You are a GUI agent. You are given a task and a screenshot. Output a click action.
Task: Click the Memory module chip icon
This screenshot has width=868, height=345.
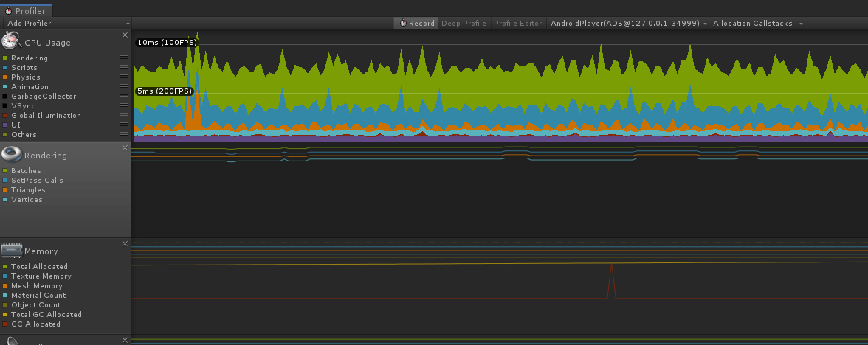[x=11, y=250]
